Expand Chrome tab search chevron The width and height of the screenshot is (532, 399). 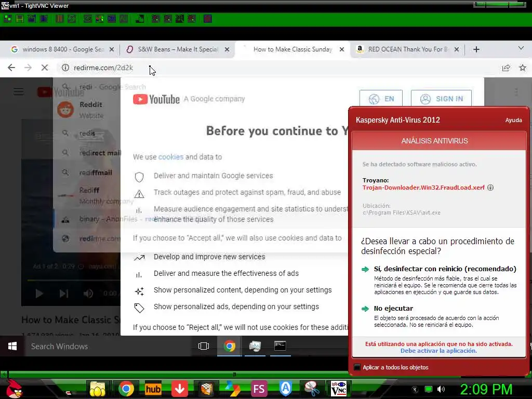point(521,48)
